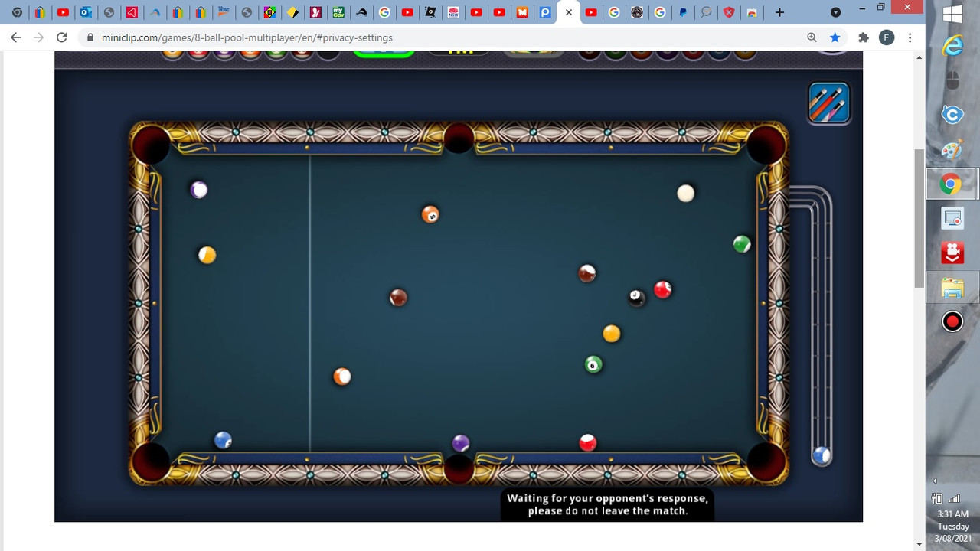Image resolution: width=980 pixels, height=551 pixels.
Task: Show hidden tray icons arrow
Action: click(x=936, y=481)
